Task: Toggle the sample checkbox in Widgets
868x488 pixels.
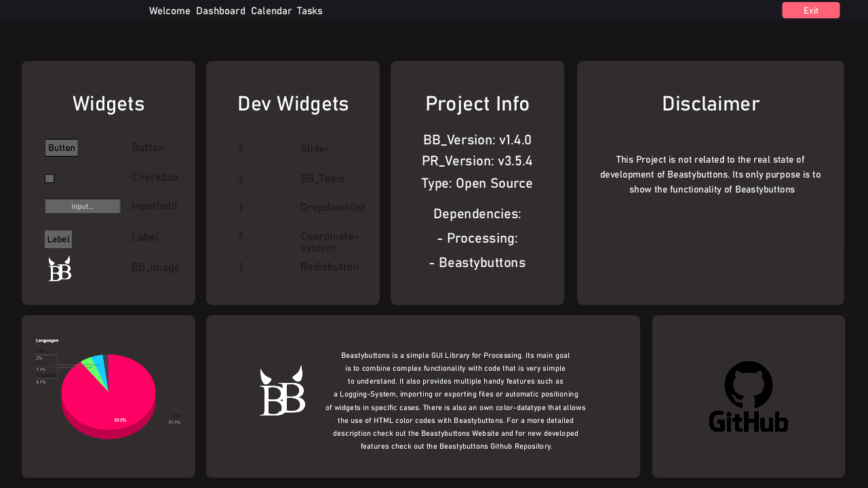Action: tap(50, 178)
